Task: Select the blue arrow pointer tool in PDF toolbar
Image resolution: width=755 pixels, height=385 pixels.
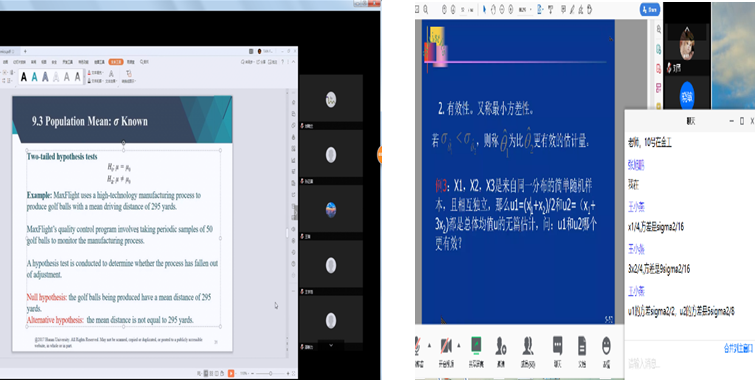Action: (484, 10)
